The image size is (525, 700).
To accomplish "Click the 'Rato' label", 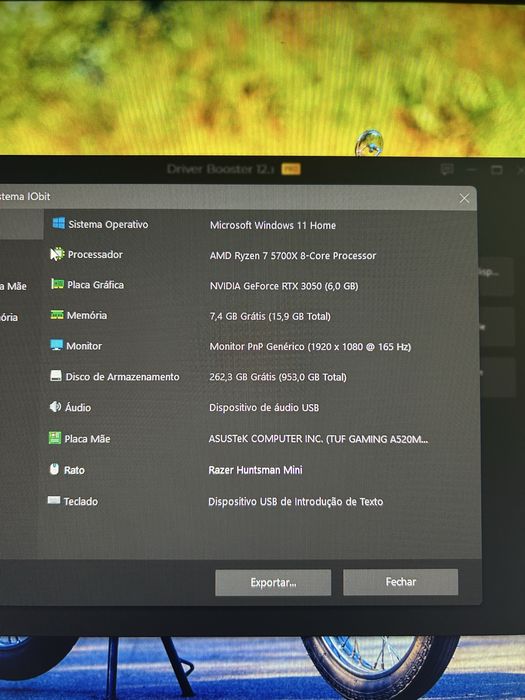I will (x=74, y=470).
